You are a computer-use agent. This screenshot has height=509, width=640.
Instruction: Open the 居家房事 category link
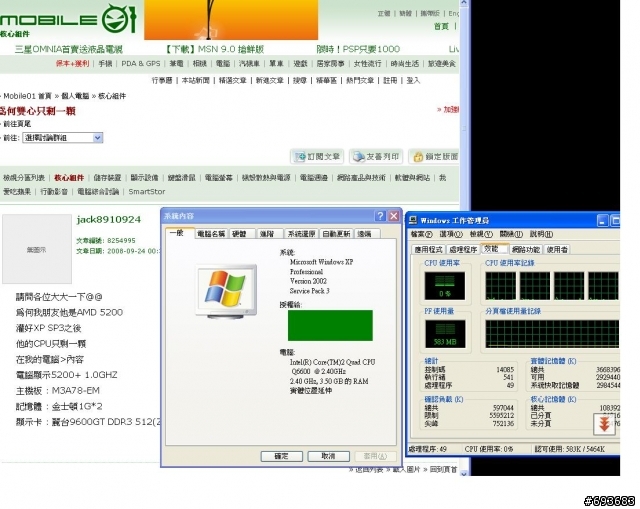(x=330, y=64)
